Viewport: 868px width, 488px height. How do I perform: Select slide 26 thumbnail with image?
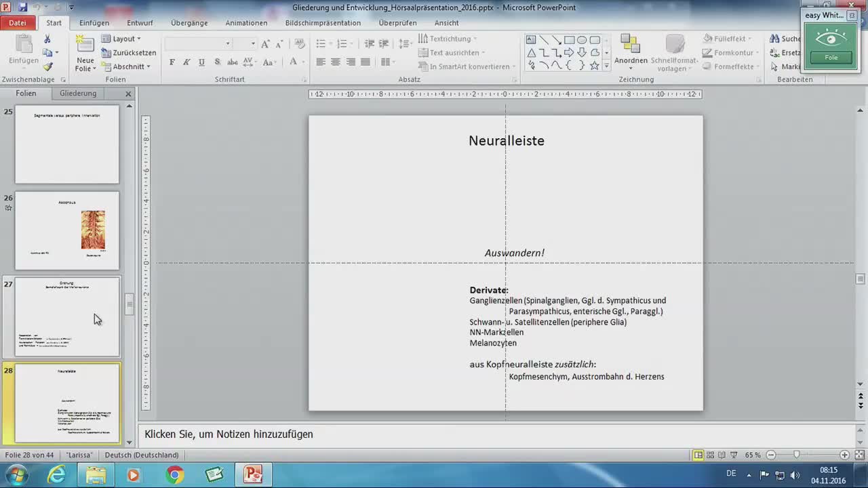(x=67, y=230)
